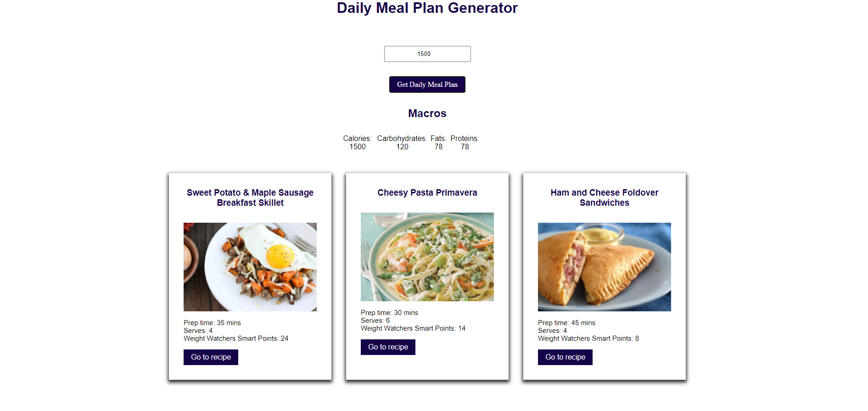Click the Proteins macro label
868x411 pixels.
[x=465, y=139]
